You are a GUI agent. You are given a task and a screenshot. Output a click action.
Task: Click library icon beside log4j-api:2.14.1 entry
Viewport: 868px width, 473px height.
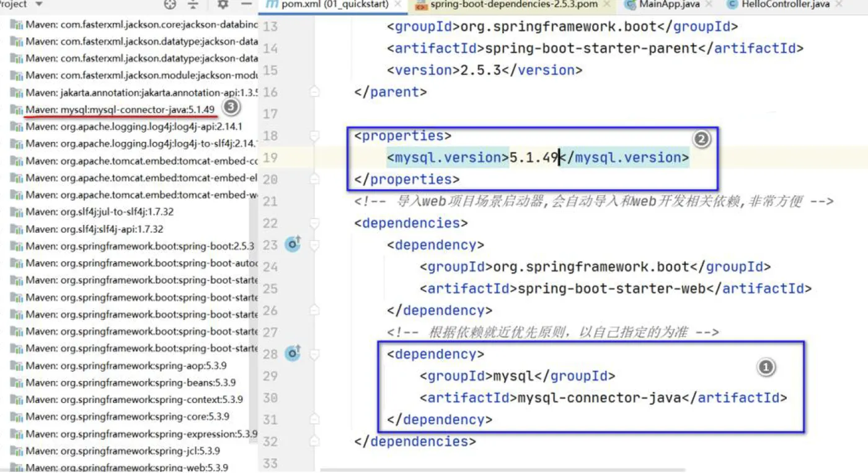[16, 127]
